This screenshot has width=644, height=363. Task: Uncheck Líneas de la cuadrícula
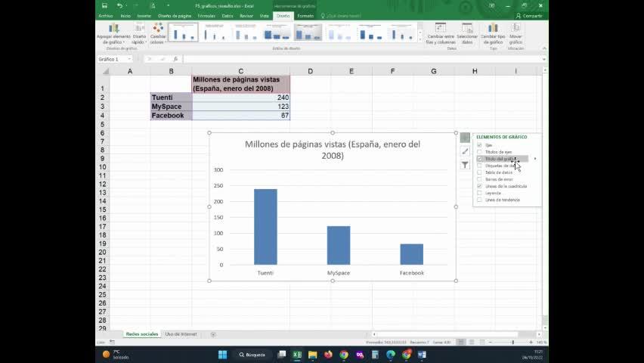(479, 186)
